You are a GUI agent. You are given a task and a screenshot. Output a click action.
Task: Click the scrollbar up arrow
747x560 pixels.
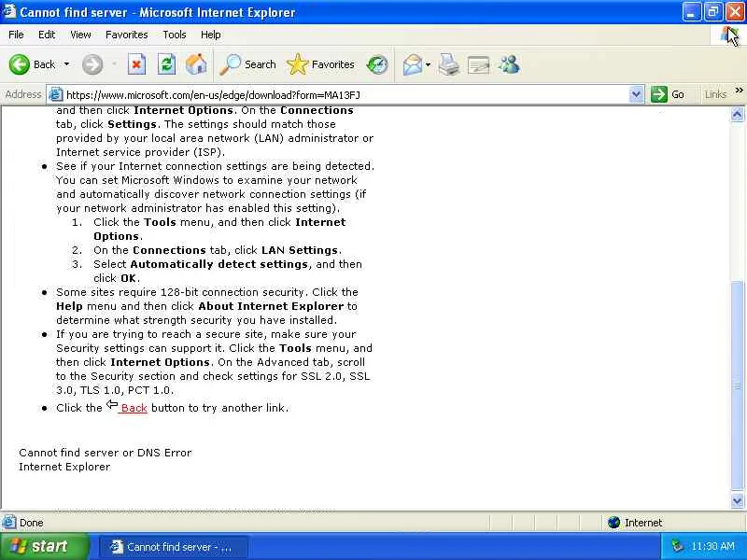[737, 114]
